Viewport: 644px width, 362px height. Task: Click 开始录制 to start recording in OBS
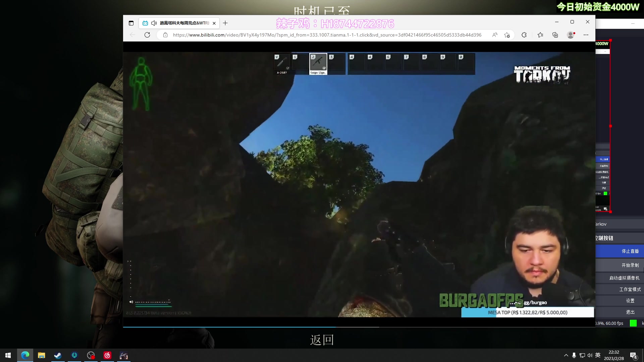pyautogui.click(x=620, y=265)
